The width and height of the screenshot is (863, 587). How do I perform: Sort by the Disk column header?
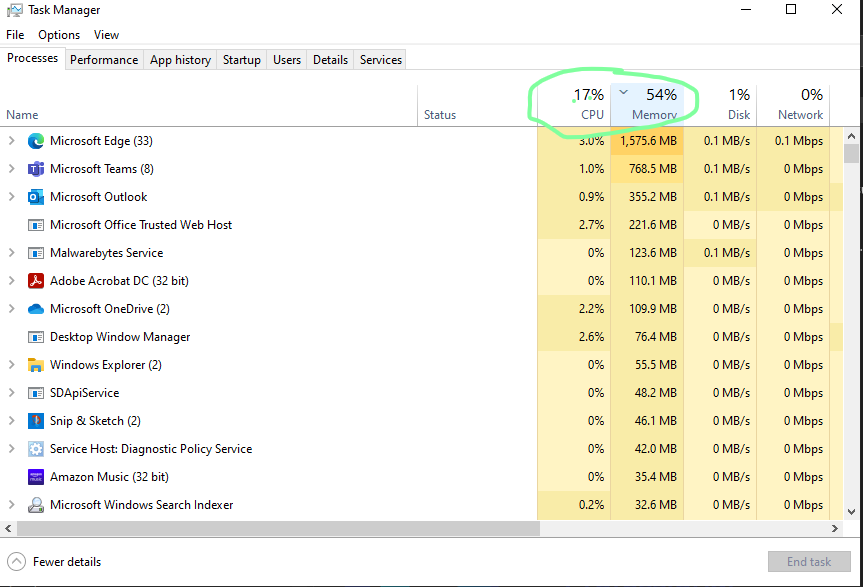[720, 106]
